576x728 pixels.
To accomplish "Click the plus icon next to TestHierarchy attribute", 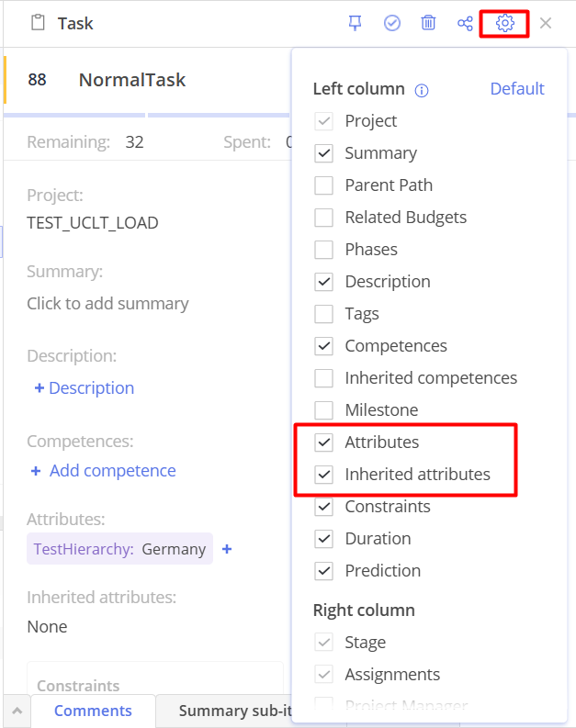I will [227, 549].
